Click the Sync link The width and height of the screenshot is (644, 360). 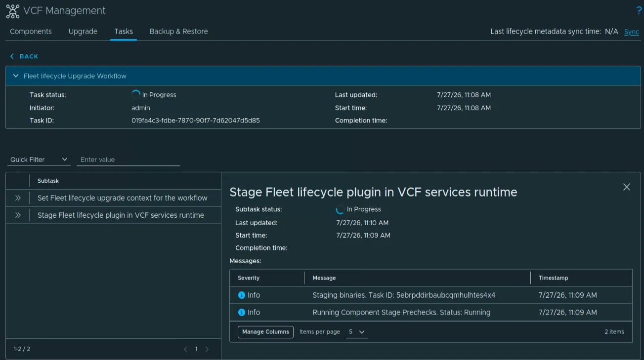[632, 32]
